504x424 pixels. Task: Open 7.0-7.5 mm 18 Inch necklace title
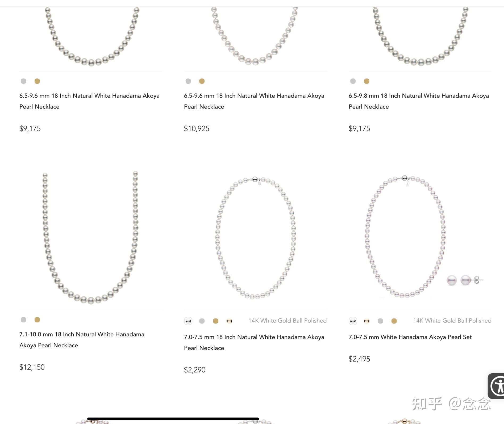click(x=254, y=342)
